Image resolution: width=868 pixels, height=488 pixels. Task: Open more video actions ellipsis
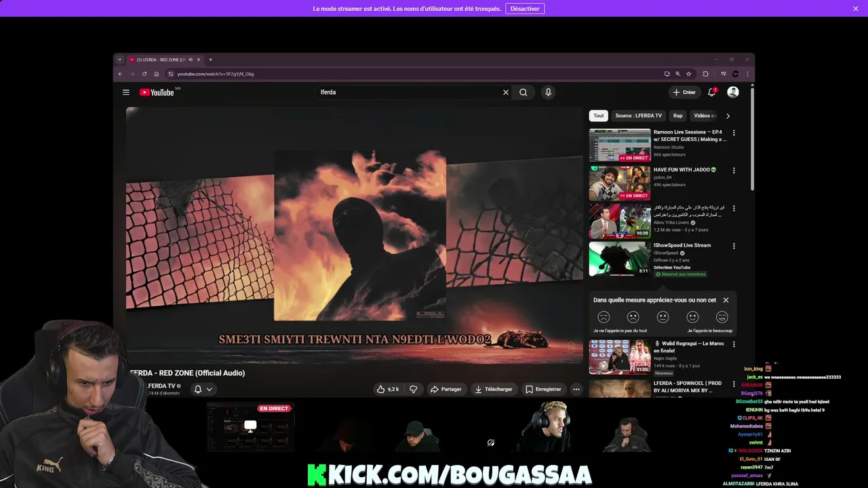pos(576,389)
